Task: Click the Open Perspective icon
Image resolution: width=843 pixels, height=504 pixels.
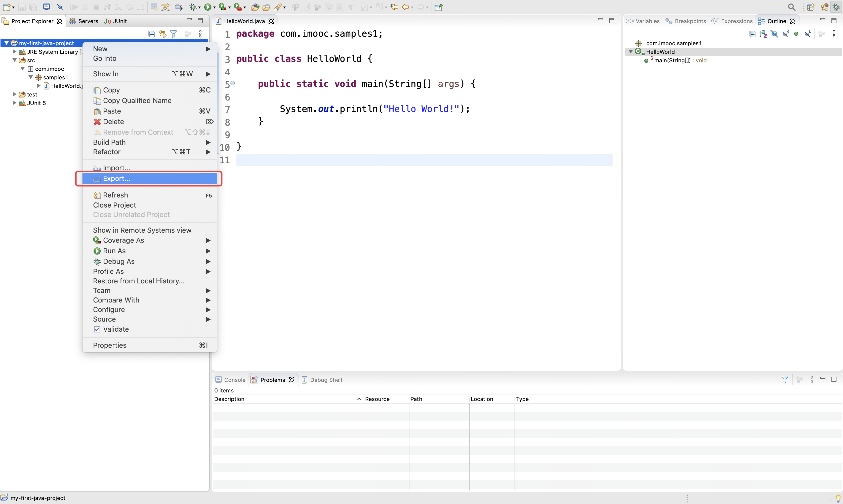Action: coord(811,7)
